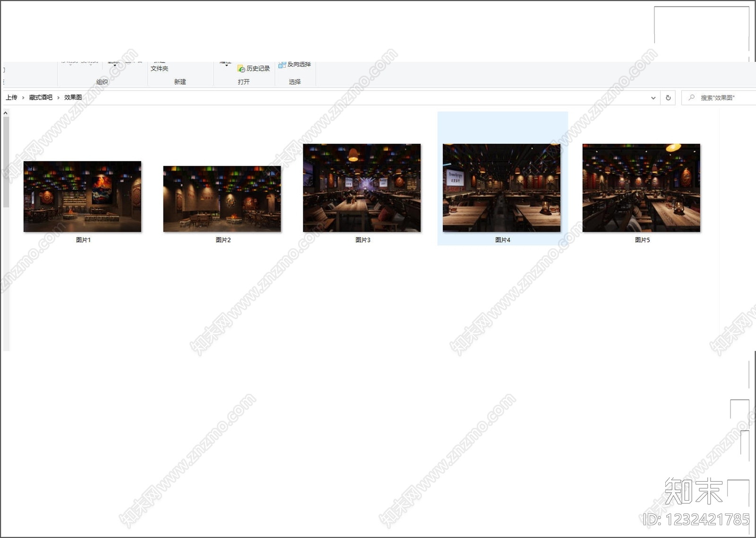Click the 打开 ribbon group label

point(244,82)
